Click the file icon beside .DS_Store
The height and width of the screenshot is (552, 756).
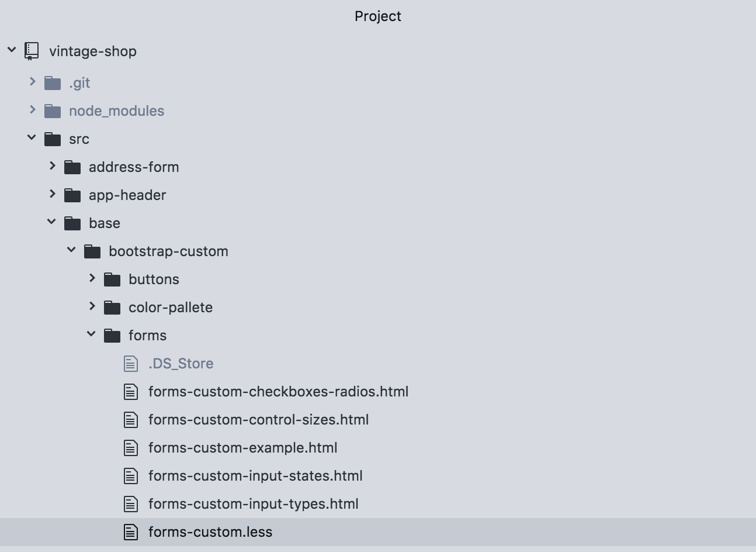point(130,363)
